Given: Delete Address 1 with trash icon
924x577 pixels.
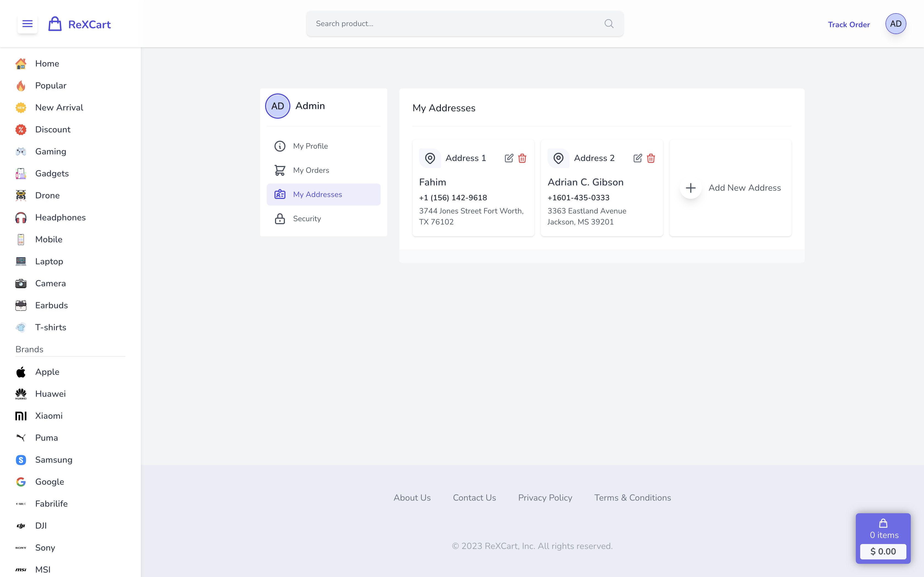Looking at the screenshot, I should click(x=522, y=158).
